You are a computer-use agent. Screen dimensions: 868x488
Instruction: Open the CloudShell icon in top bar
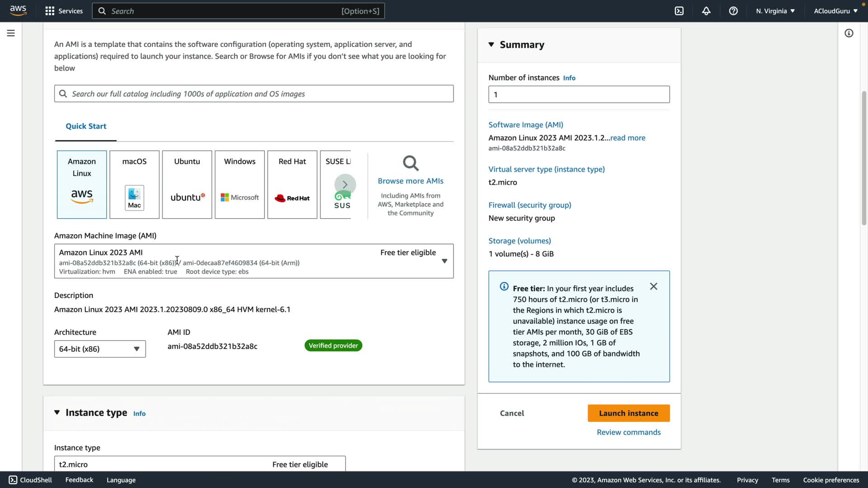(x=679, y=11)
